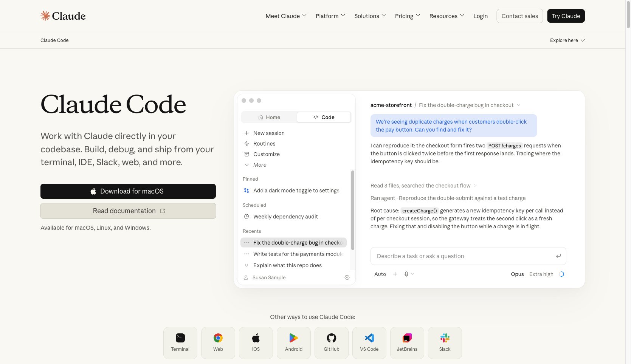Click the Login link

click(x=481, y=16)
